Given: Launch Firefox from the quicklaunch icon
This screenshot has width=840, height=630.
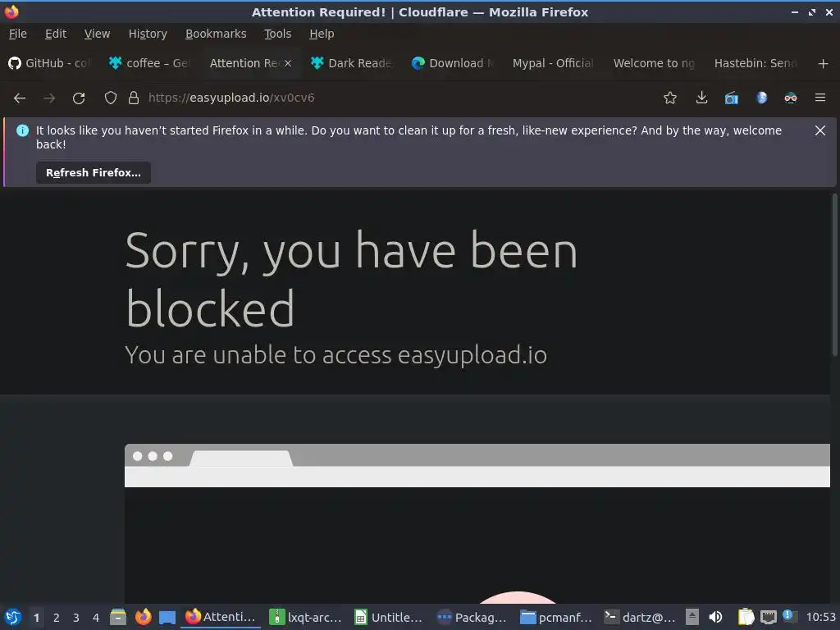Looking at the screenshot, I should 143,617.
